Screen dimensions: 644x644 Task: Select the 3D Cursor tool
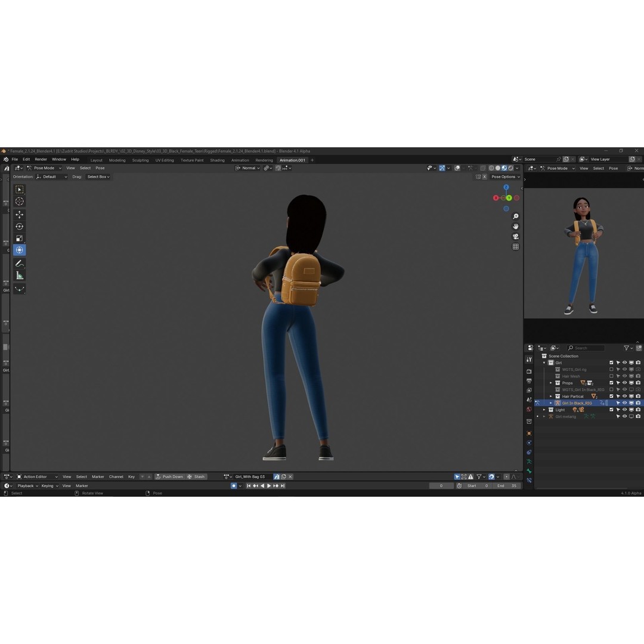19,202
